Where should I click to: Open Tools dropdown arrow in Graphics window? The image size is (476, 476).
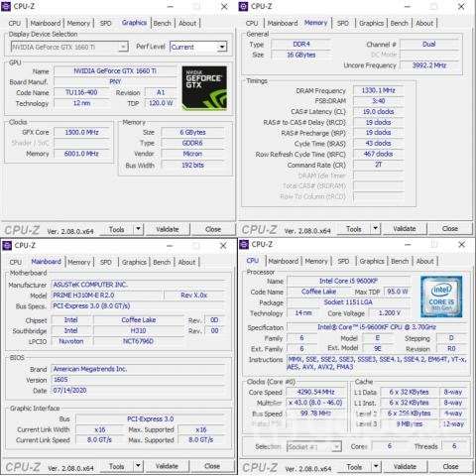tap(138, 229)
